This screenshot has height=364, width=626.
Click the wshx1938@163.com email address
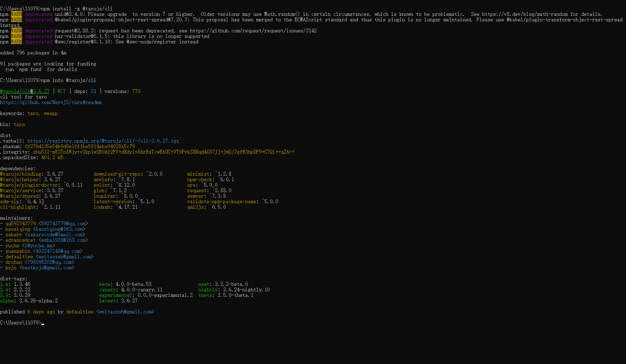click(x=63, y=240)
